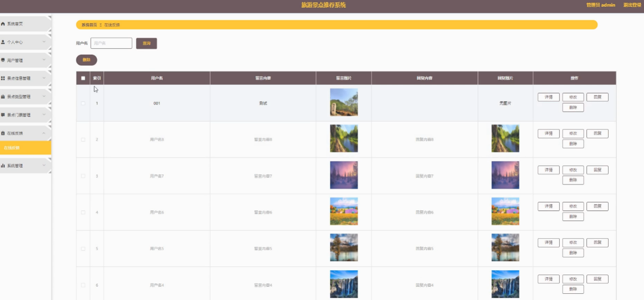Click 详情 button in row 1 (001)
The image size is (644, 300).
pos(549,97)
